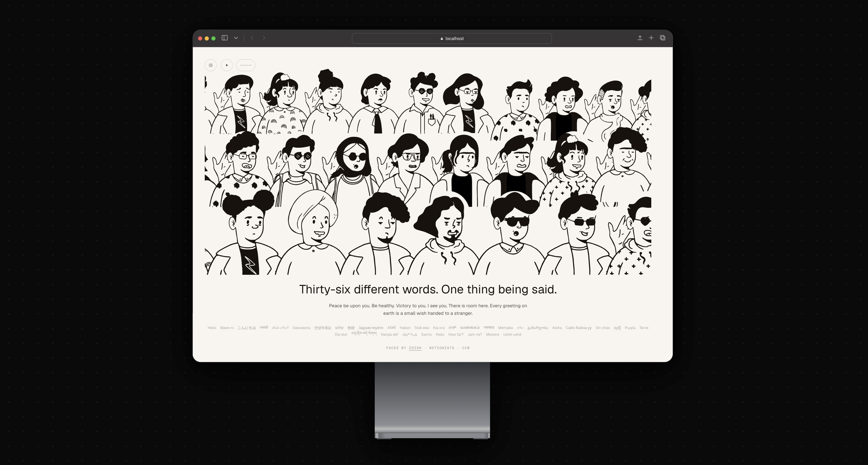This screenshot has width=868, height=465.
Task: Open the ZOISH credit link
Action: (x=415, y=348)
